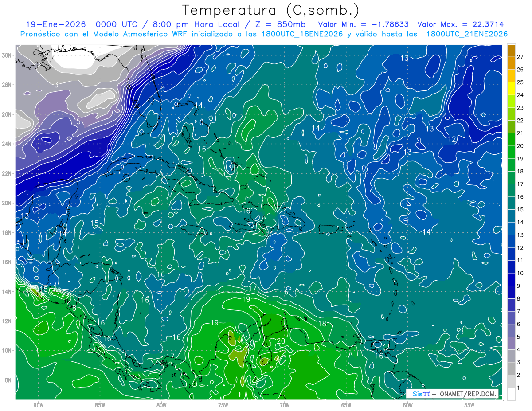Click the contour label '20' over Venezuela
Viewport: 532px width, 411px height.
click(x=281, y=341)
